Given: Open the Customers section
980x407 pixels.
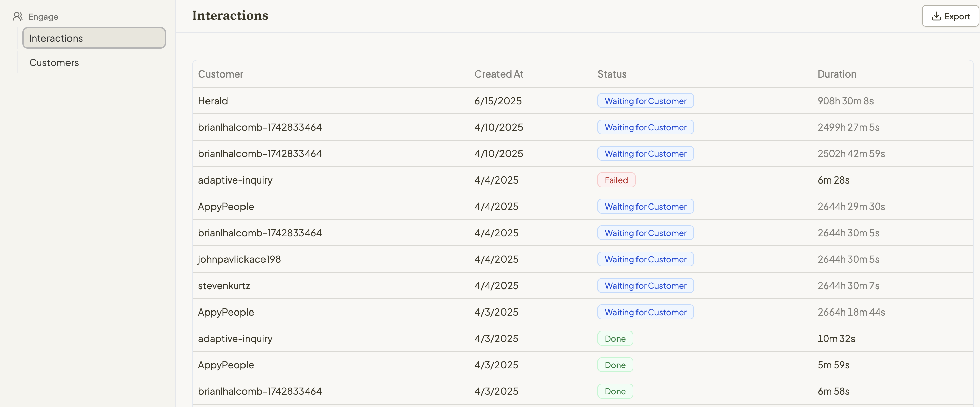Looking at the screenshot, I should pyautogui.click(x=54, y=62).
